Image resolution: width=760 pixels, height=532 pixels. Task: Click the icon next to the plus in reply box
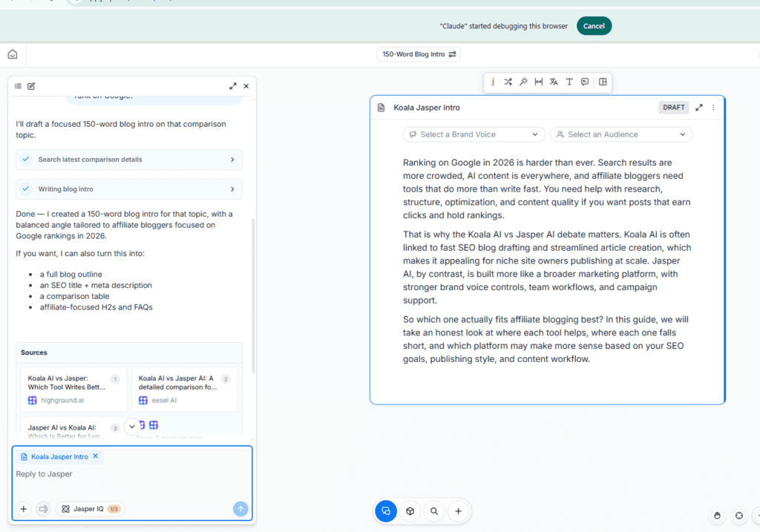point(43,509)
